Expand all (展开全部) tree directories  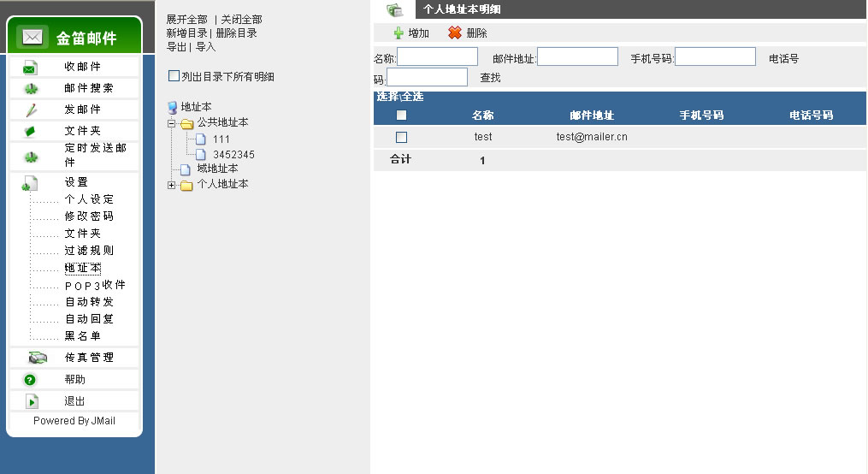[x=186, y=20]
